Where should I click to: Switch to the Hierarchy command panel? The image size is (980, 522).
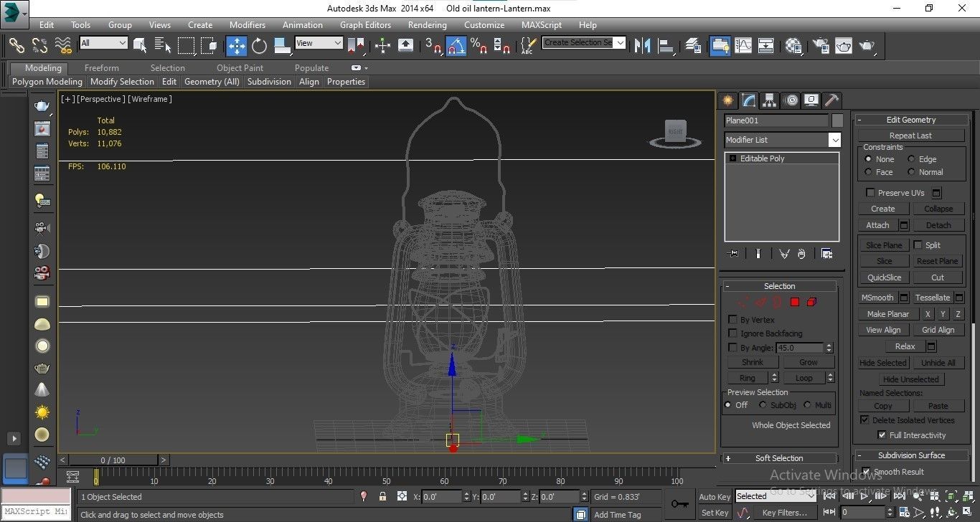coord(770,100)
